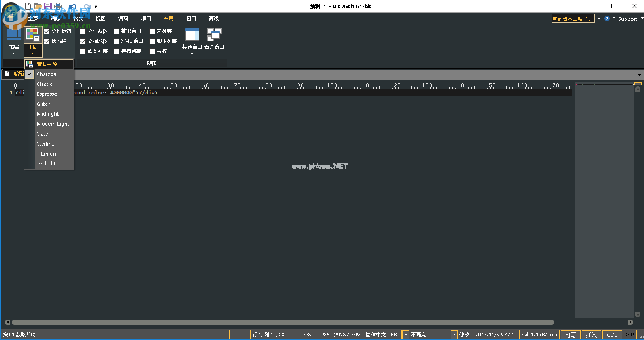The image size is (644, 340).
Task: Click the 合并窗口 merge windows icon
Action: 214,35
